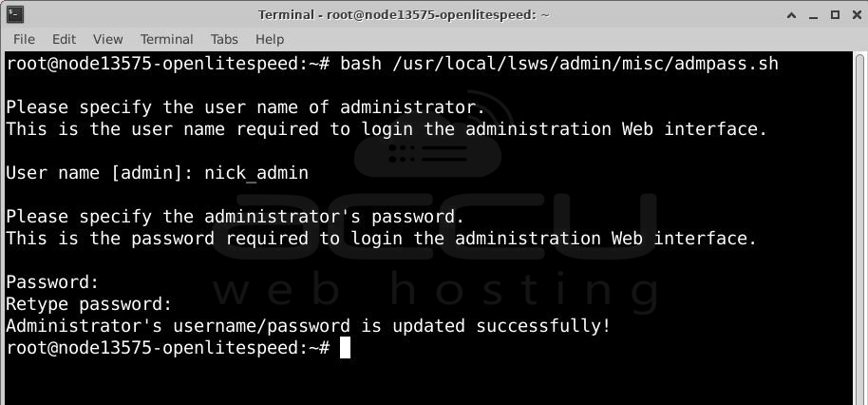Click the Retype password prompt line
Image resolution: width=868 pixels, height=405 pixels.
point(89,304)
